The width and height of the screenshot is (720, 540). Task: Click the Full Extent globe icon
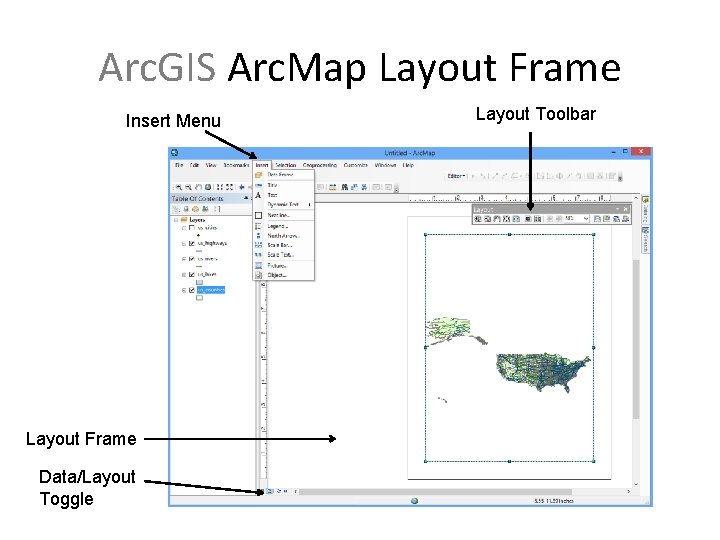coord(208,187)
